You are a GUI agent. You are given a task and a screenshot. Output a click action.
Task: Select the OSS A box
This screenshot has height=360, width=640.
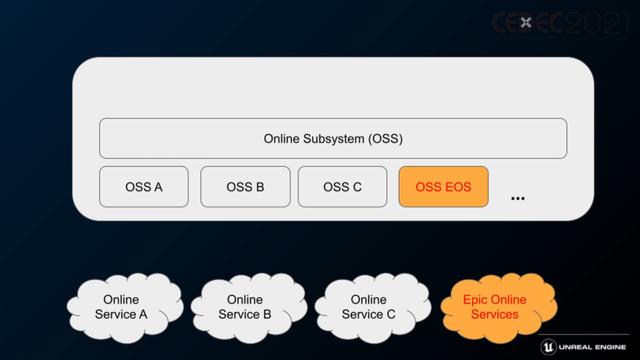pos(144,187)
